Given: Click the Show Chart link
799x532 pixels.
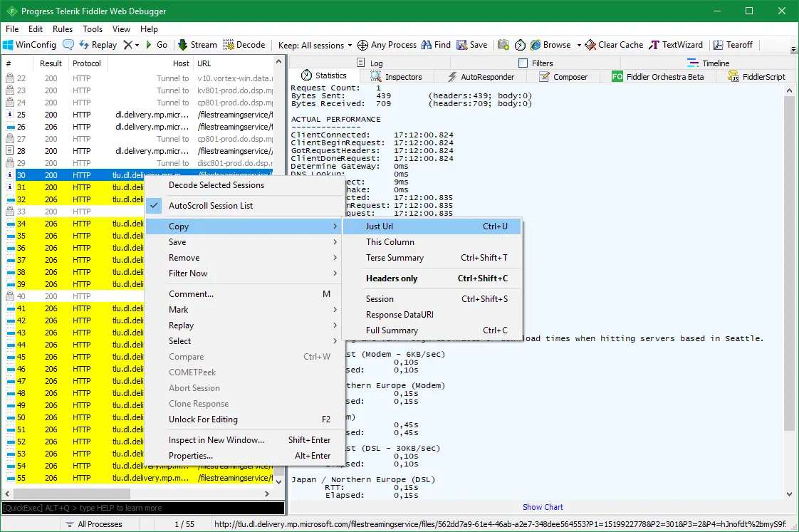Looking at the screenshot, I should pos(543,507).
